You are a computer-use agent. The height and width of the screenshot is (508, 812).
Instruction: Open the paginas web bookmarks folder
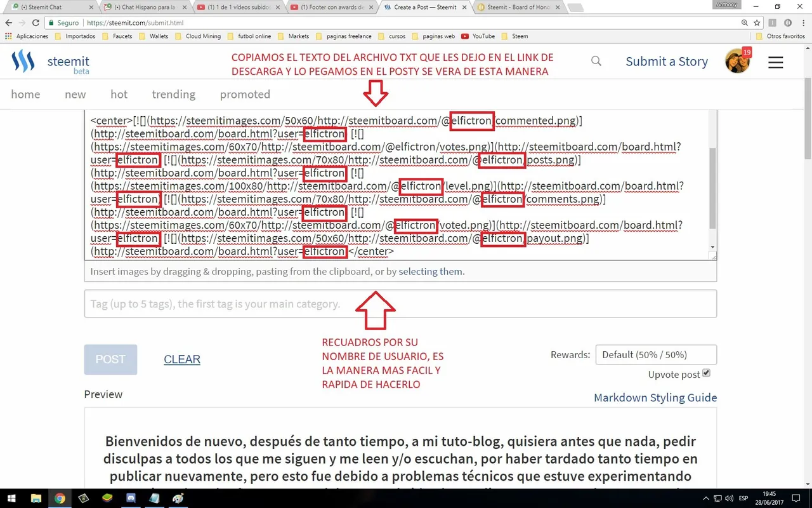coord(435,36)
